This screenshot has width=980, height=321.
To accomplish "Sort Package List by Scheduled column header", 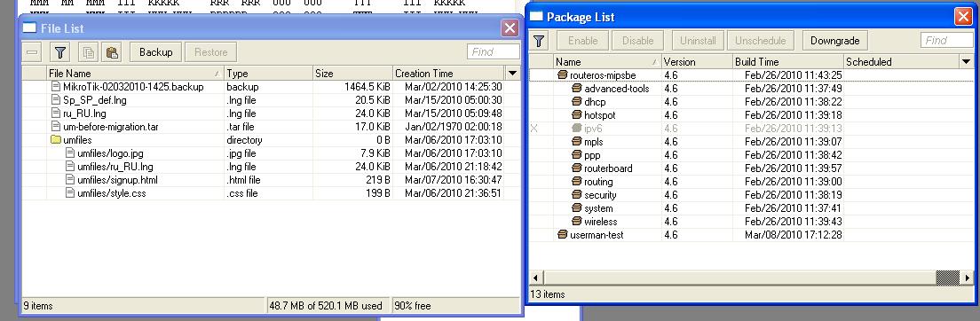I will point(901,62).
